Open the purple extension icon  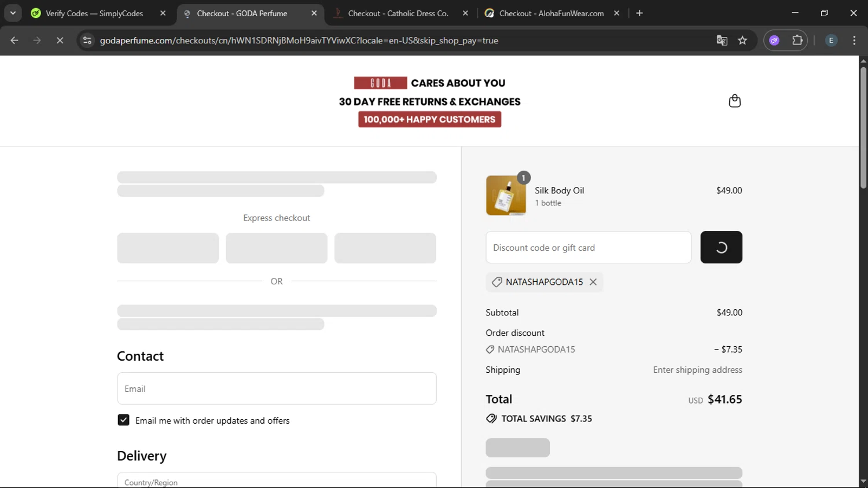click(774, 41)
